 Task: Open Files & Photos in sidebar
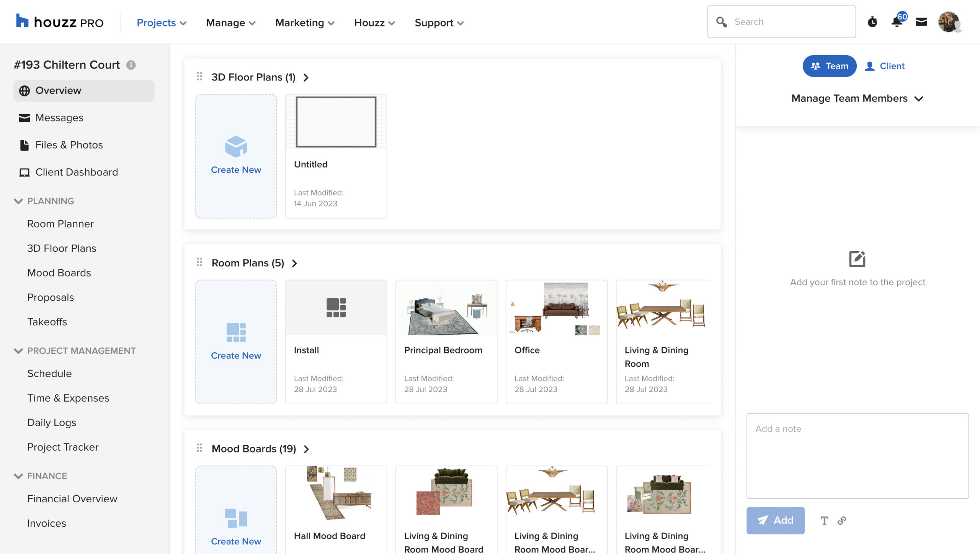(x=69, y=145)
